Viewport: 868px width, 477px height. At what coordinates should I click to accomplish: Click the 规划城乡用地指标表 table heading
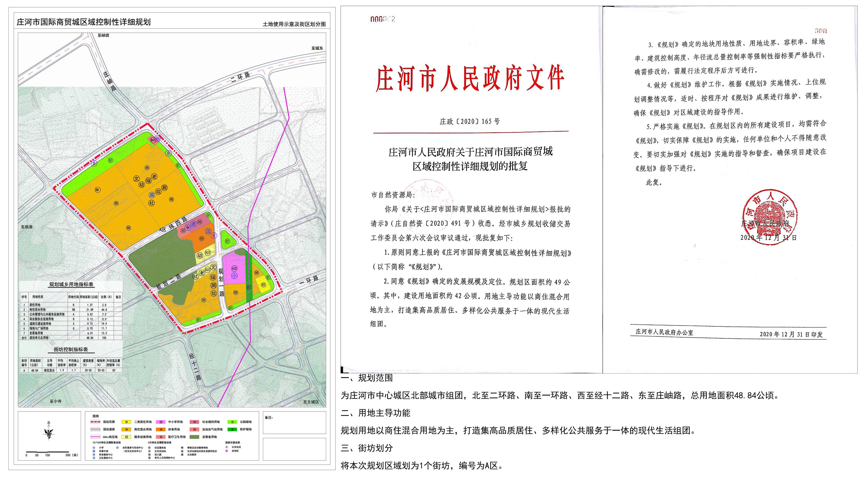[71, 285]
